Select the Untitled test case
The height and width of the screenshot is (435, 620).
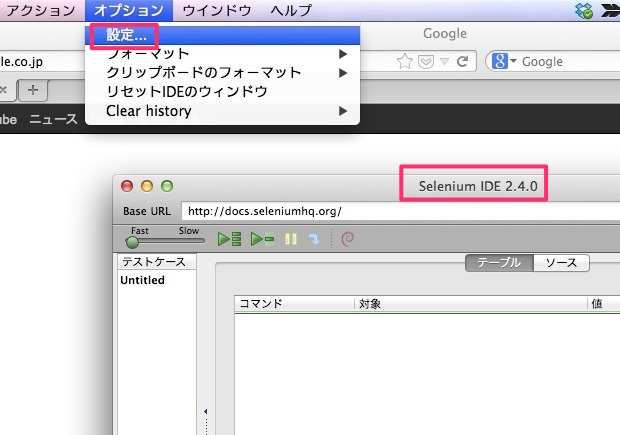coord(157,280)
